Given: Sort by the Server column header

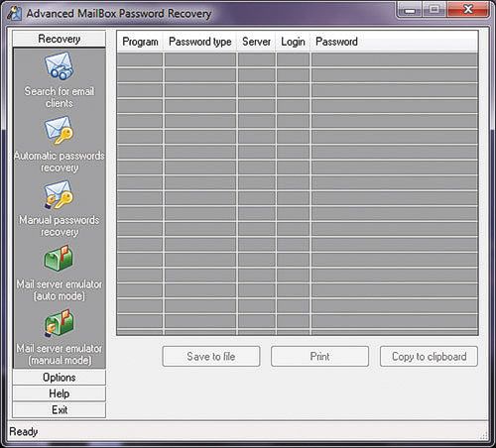Looking at the screenshot, I should pyautogui.click(x=256, y=42).
